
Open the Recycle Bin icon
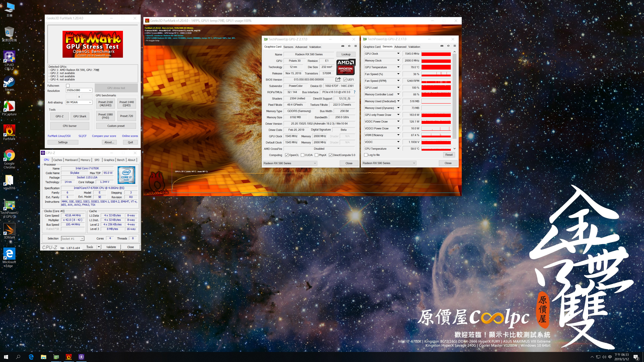click(9, 34)
